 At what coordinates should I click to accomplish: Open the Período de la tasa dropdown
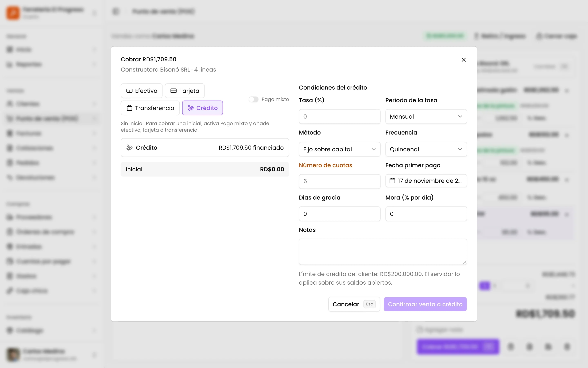coord(426,117)
